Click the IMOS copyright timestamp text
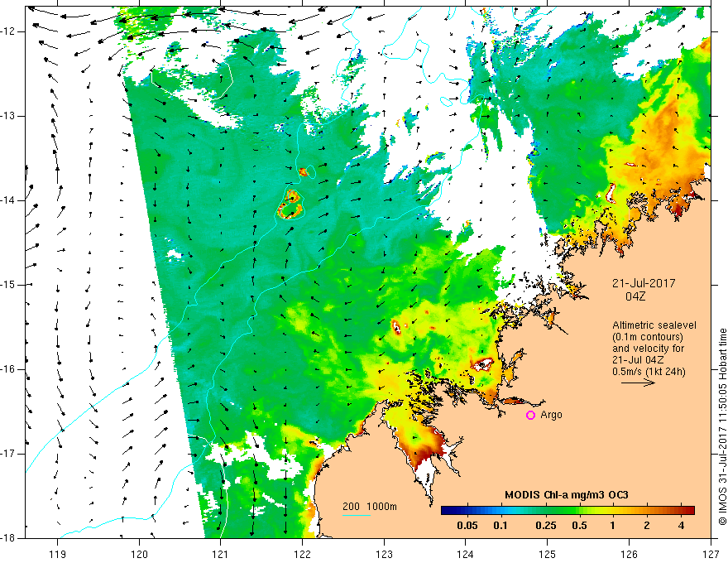 tap(722, 426)
